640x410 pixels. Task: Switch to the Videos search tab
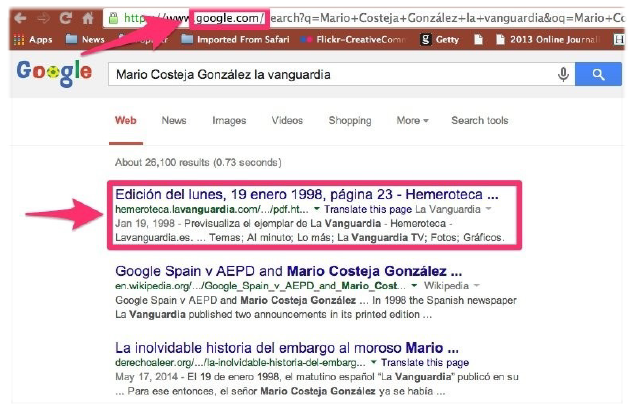pos(287,120)
